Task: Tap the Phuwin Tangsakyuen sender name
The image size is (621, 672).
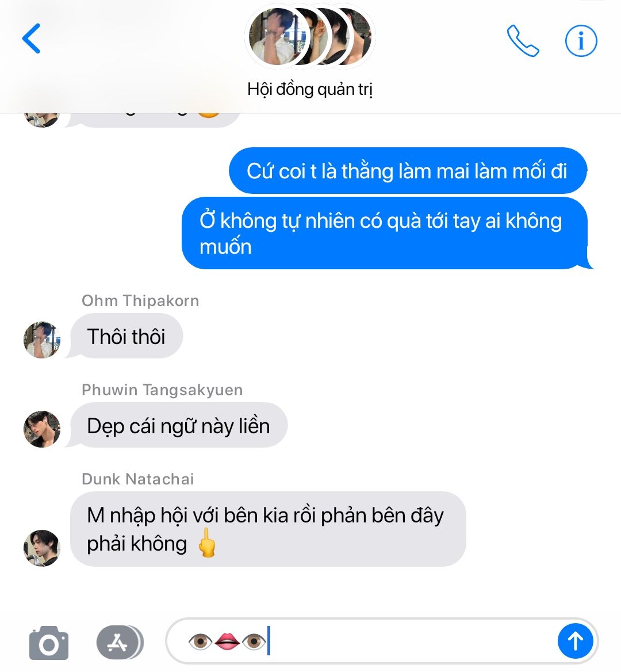Action: [162, 390]
